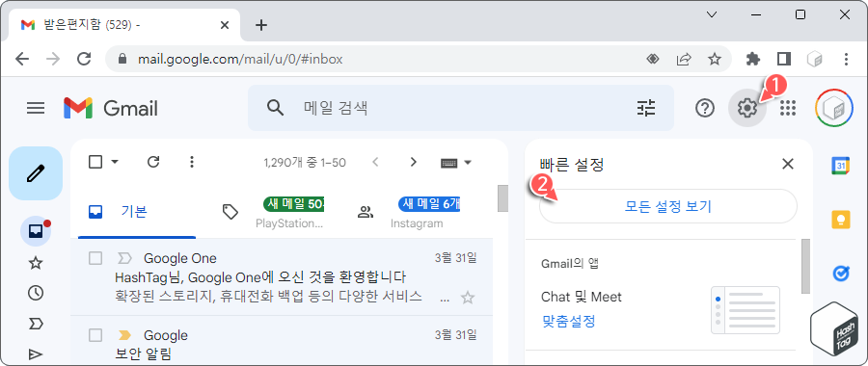
Task: Close the 빠른 설정 panel
Action: click(787, 164)
